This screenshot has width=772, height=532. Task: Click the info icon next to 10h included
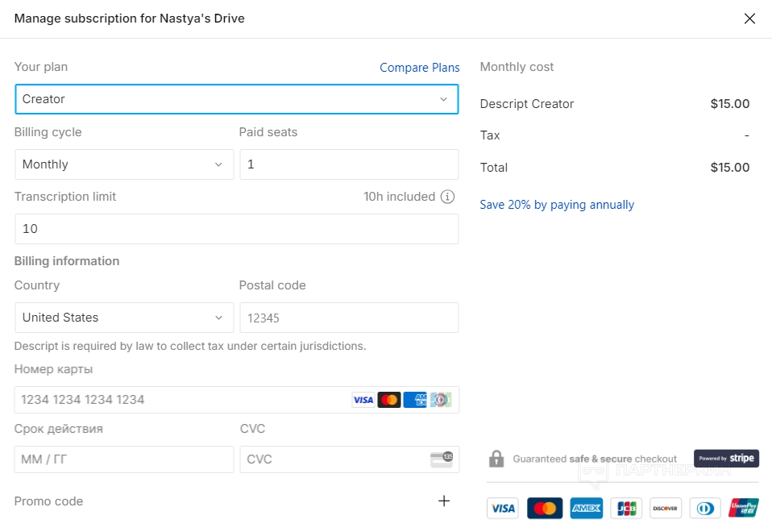(448, 197)
